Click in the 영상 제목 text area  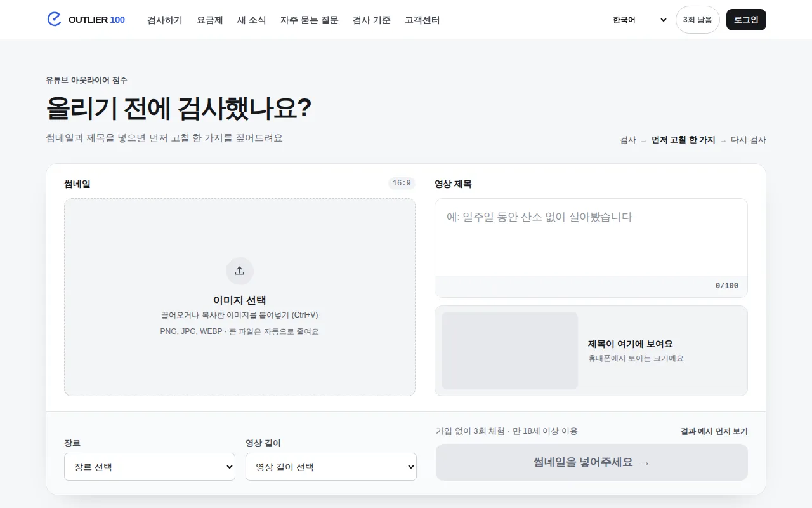(x=591, y=237)
